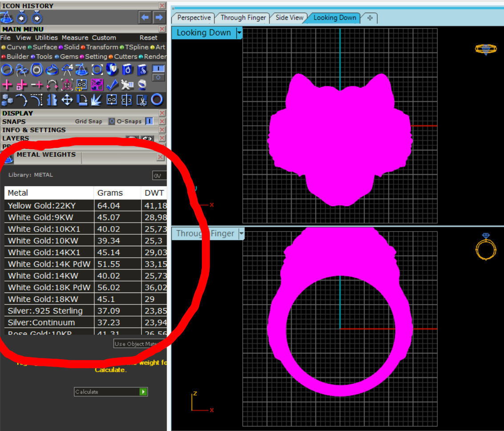504x431 pixels.
Task: Switch to the Perspective tab
Action: [x=194, y=18]
